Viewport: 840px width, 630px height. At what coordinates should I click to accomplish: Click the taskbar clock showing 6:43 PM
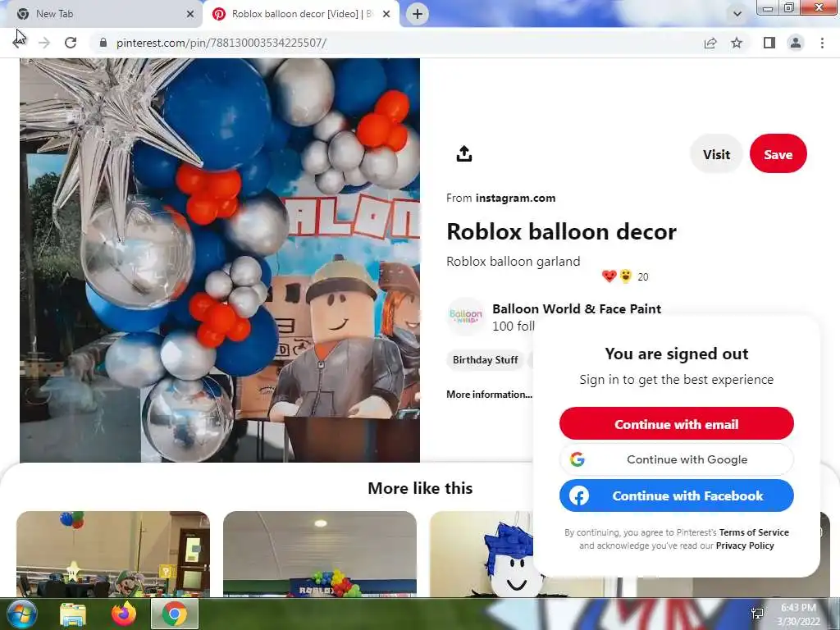pos(798,614)
